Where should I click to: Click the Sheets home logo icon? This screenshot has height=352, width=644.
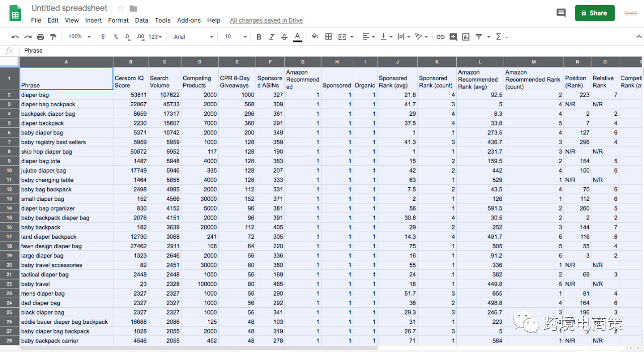[15, 13]
